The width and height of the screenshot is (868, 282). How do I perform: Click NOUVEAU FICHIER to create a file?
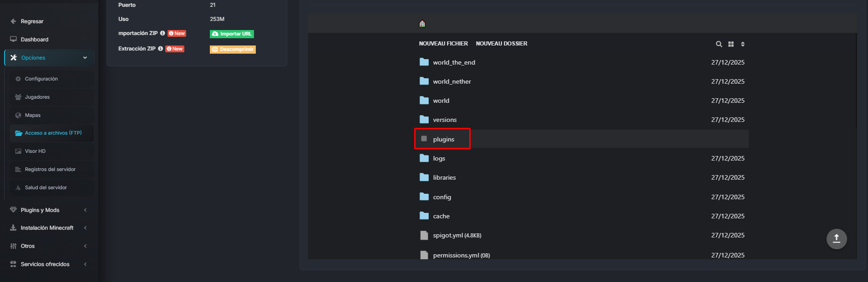coord(443,44)
